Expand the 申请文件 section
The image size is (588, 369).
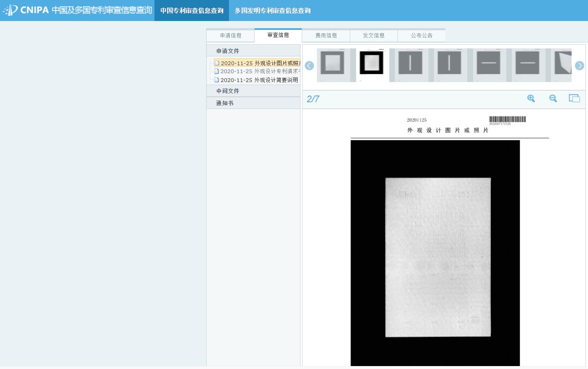click(228, 51)
